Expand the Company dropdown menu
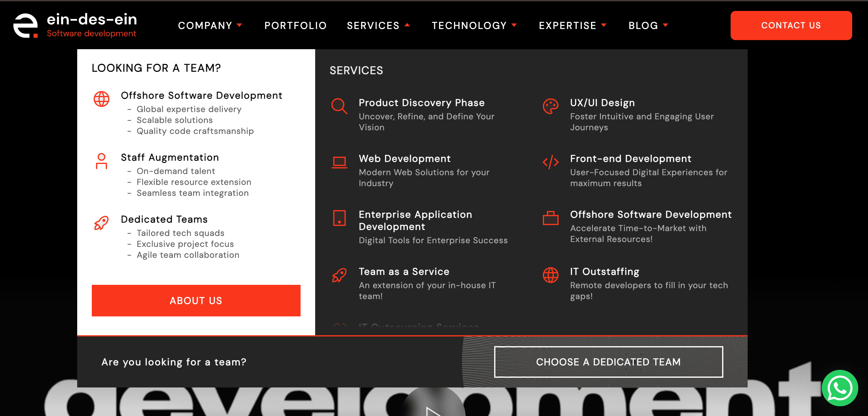Viewport: 868px width, 416px height. pyautogui.click(x=210, y=26)
